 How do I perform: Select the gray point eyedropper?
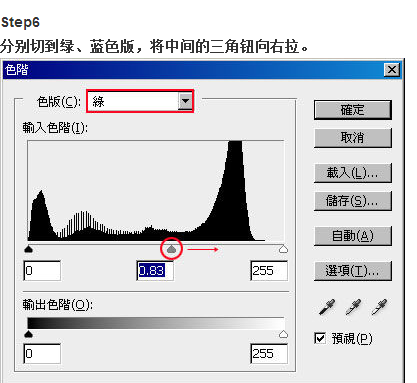coord(353,307)
